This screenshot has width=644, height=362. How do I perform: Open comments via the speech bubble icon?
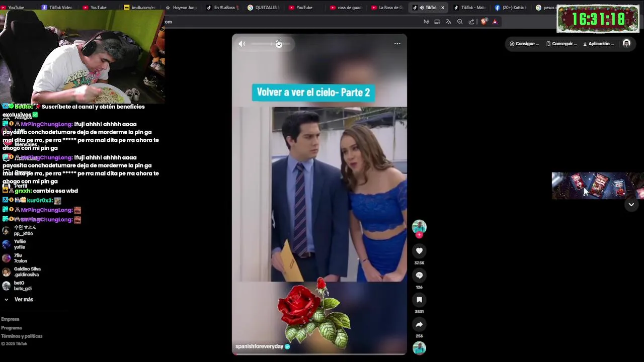419,275
